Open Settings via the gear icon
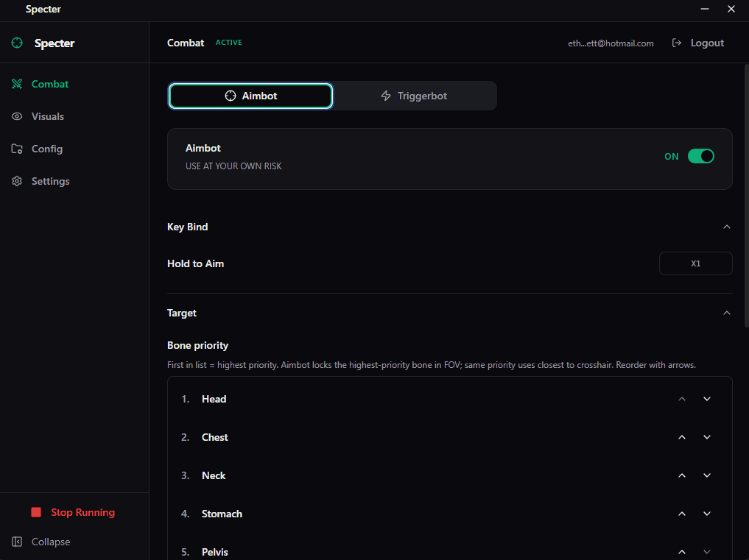749x560 pixels. 17,181
